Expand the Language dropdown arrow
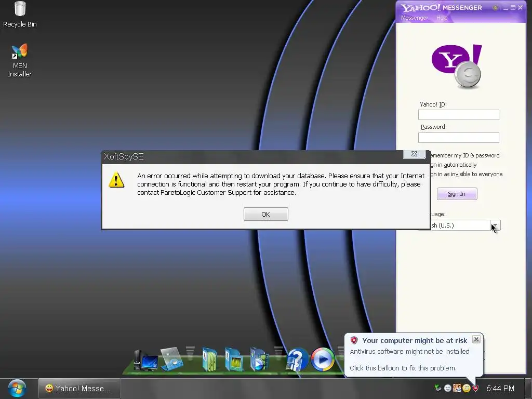Screen dimensions: 532x399 click(495, 225)
